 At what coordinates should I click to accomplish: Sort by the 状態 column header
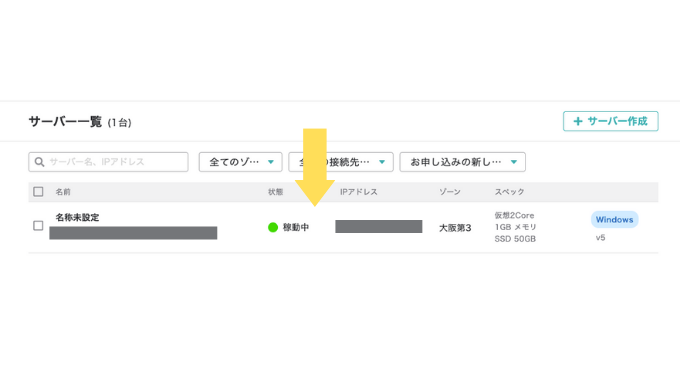click(275, 192)
